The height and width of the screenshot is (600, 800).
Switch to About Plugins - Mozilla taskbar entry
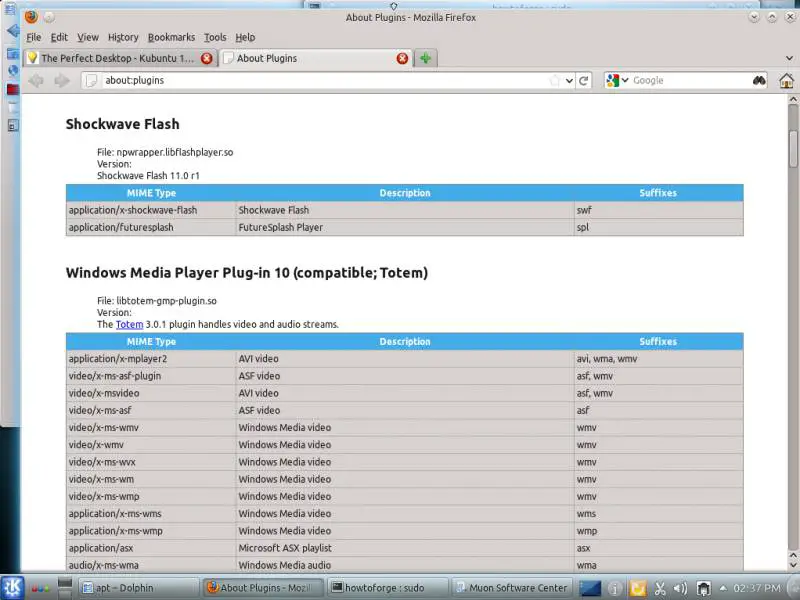click(x=263, y=588)
